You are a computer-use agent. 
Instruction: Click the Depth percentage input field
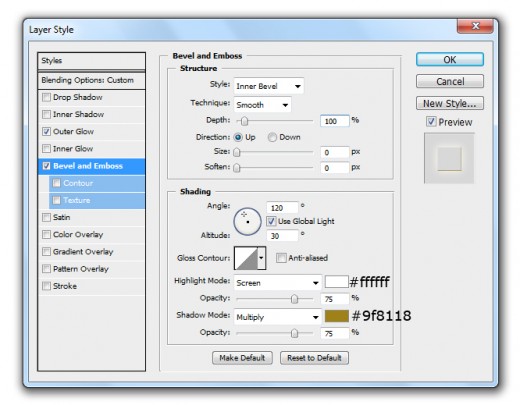tap(335, 121)
